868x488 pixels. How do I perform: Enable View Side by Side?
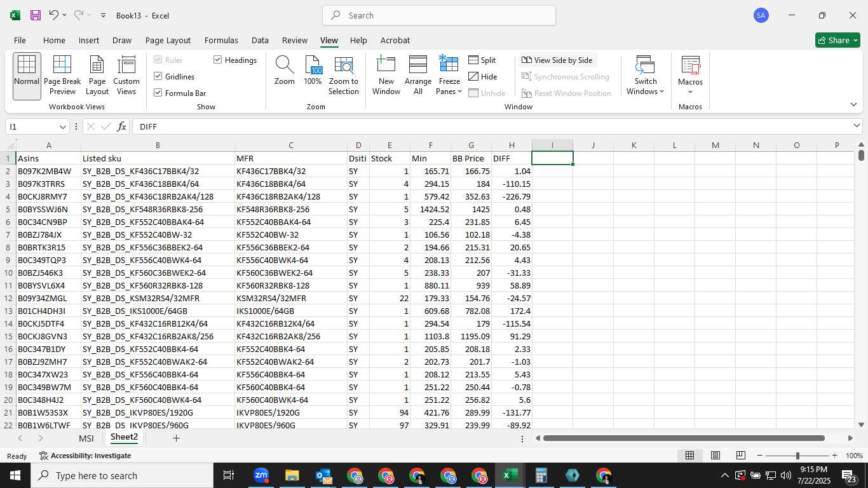click(557, 60)
